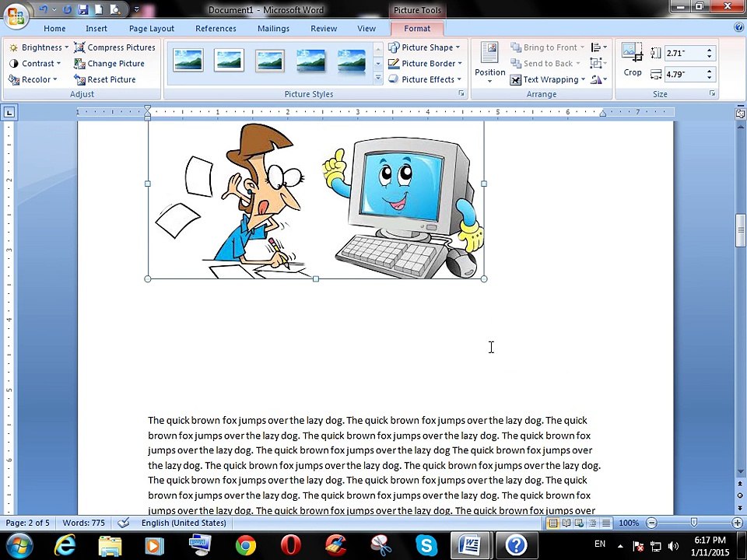This screenshot has width=747, height=560.
Task: Click the Rotate objects icon
Action: pos(598,79)
